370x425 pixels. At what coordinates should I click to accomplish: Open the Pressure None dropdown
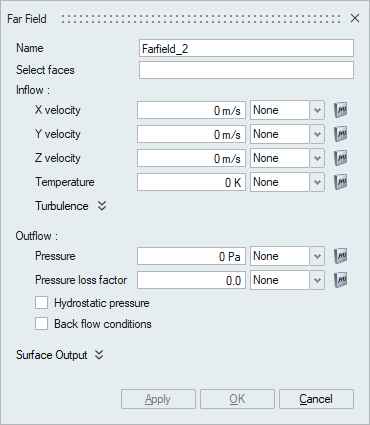pyautogui.click(x=287, y=256)
